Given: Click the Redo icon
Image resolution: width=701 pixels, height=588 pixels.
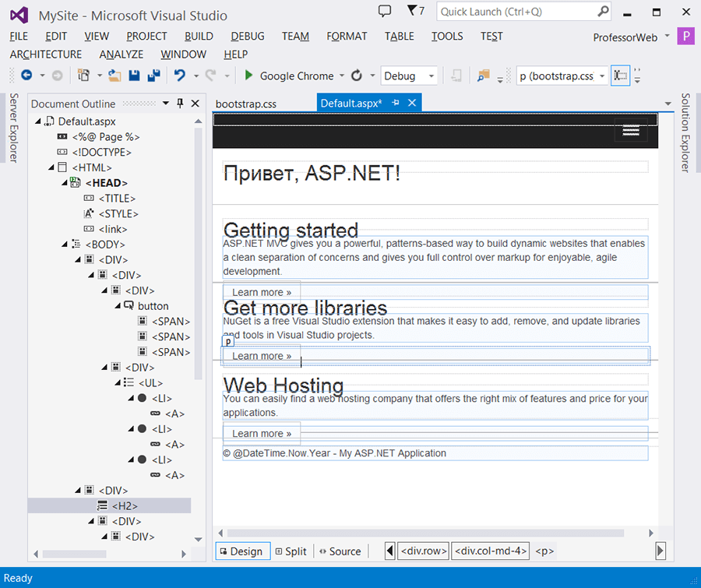Looking at the screenshot, I should (x=210, y=76).
